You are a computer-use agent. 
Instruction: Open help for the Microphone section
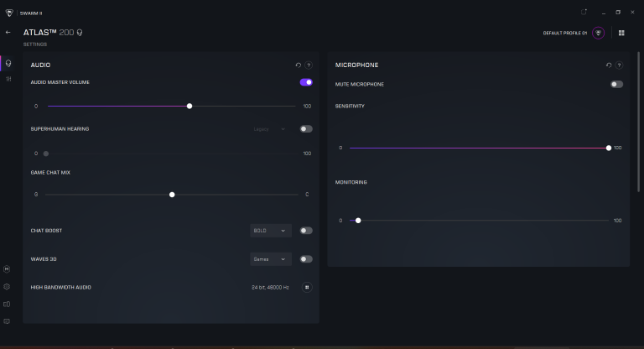620,65
